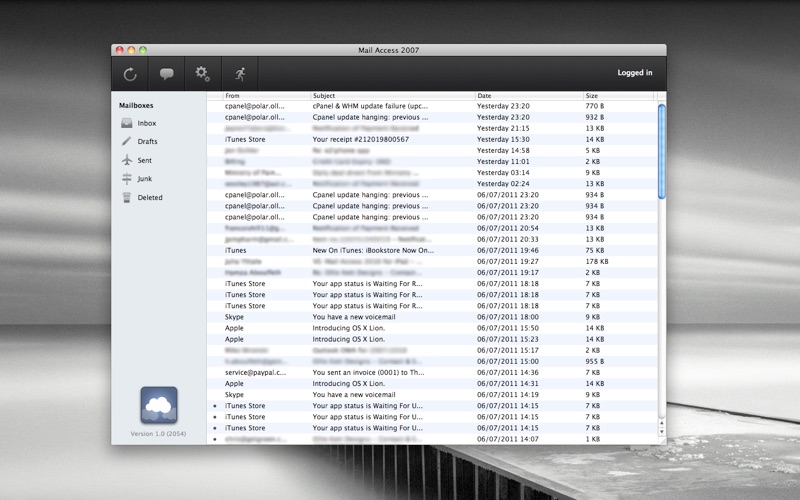
Task: Open settings via the gears icon
Action: click(203, 74)
